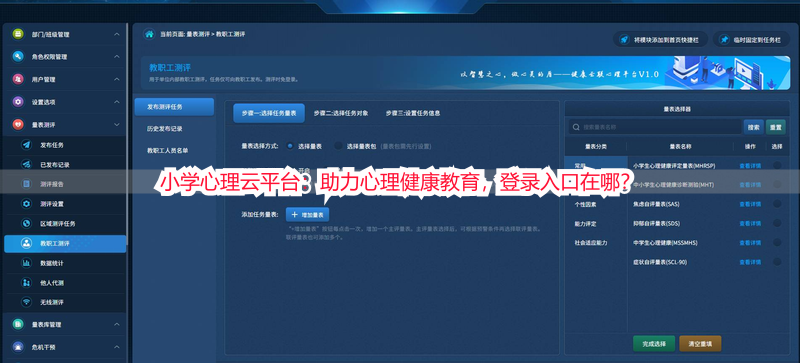Click the 症状自评量表(SCL-90) name
800x363 pixels.
[659, 262]
